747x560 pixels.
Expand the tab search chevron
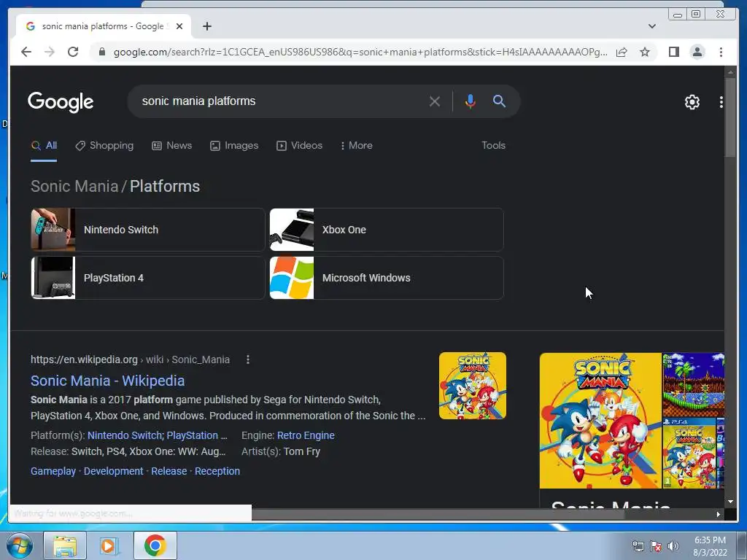pos(652,26)
